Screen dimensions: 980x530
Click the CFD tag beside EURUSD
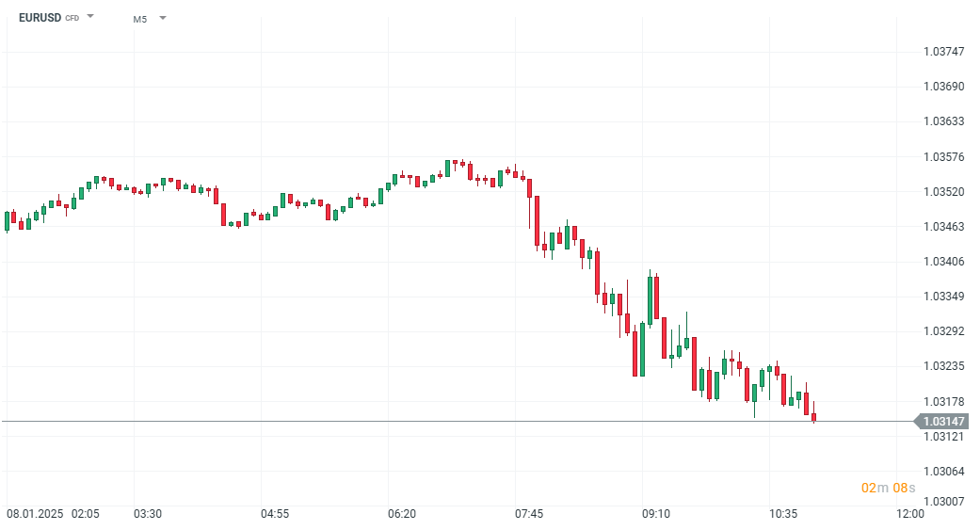point(72,18)
